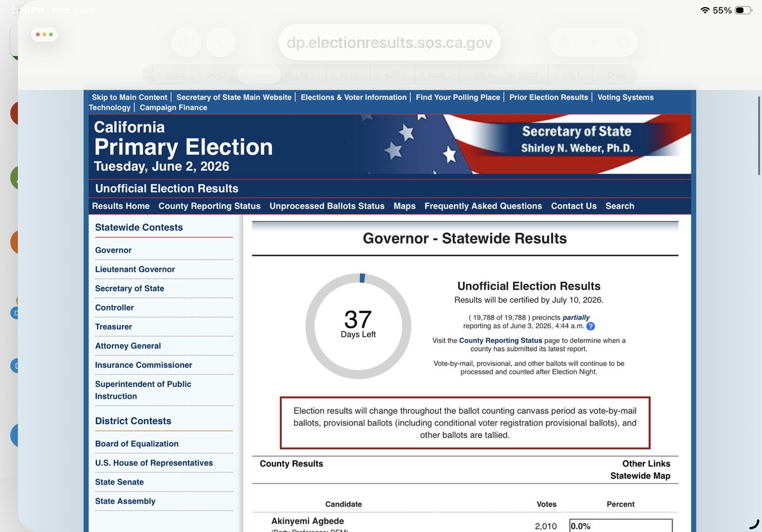Switch to the "Word..." browser tab
The width and height of the screenshot is (762, 532).
(x=525, y=74)
